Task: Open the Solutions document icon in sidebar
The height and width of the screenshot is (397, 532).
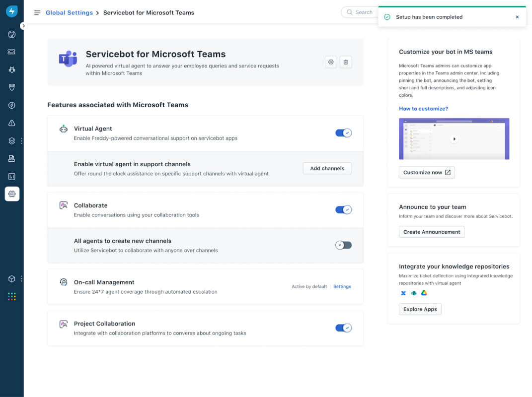Action: point(12,158)
